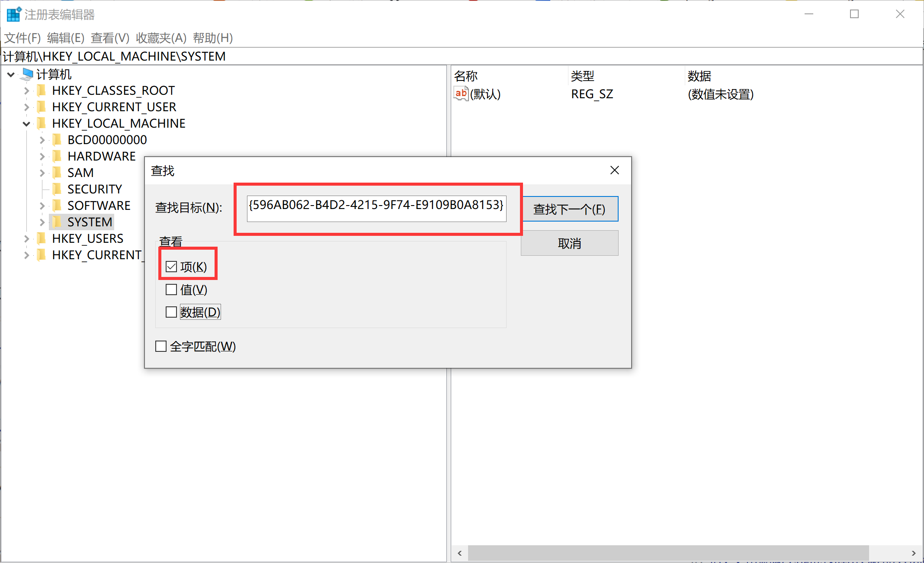Screen dimensions: 924x563
Task: Click the HKEY_CLASSES_ROOT folder icon
Action: [x=42, y=90]
